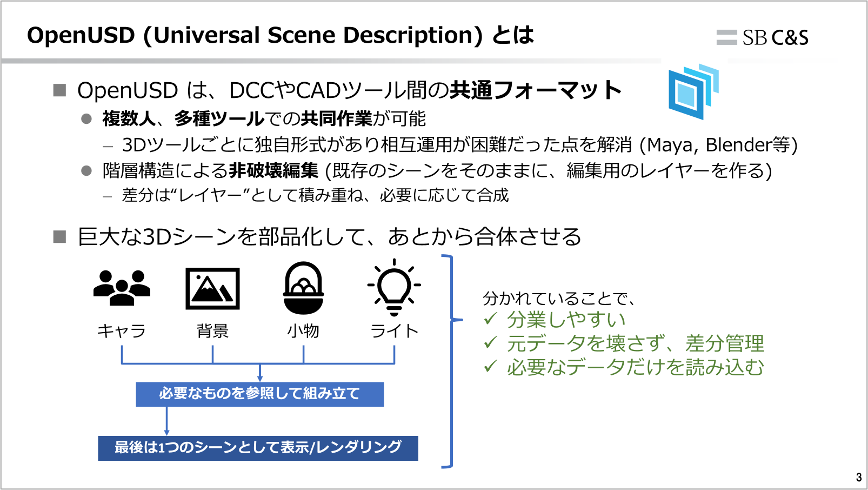
Task: Click the round bullet before 複数人、多種ツール
Action: [86, 119]
